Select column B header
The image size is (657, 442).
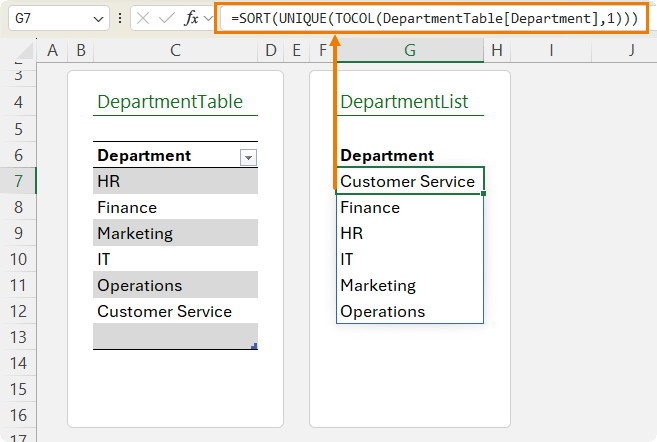coord(81,50)
